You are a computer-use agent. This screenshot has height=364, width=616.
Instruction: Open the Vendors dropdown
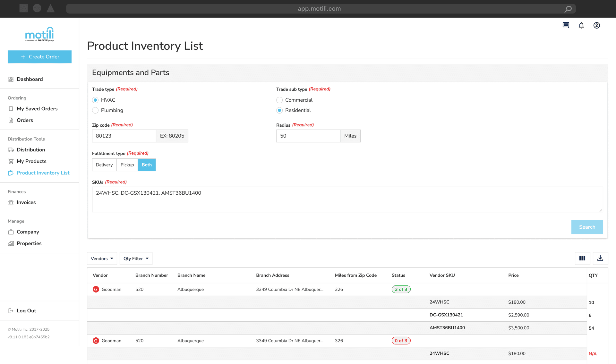tap(102, 258)
